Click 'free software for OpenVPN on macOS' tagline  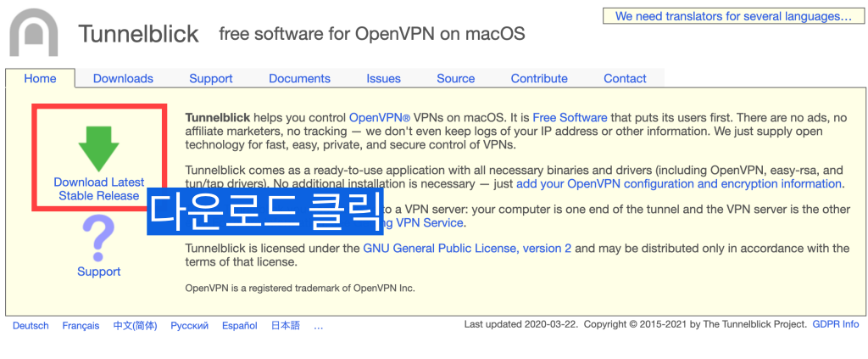pyautogui.click(x=372, y=34)
